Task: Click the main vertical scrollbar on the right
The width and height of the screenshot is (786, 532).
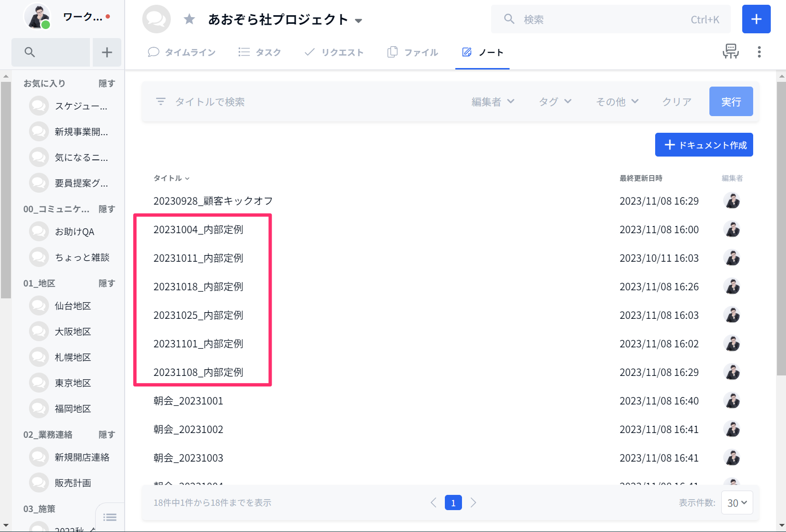Action: [781, 228]
